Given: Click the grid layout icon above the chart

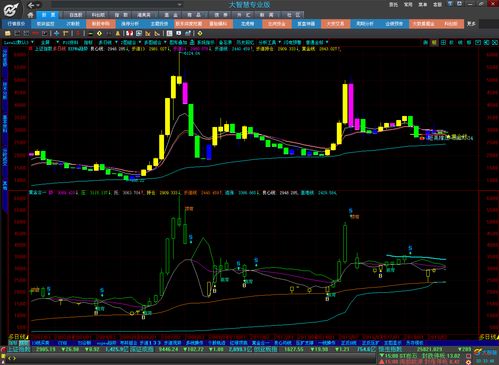Looking at the screenshot, I should 443,42.
